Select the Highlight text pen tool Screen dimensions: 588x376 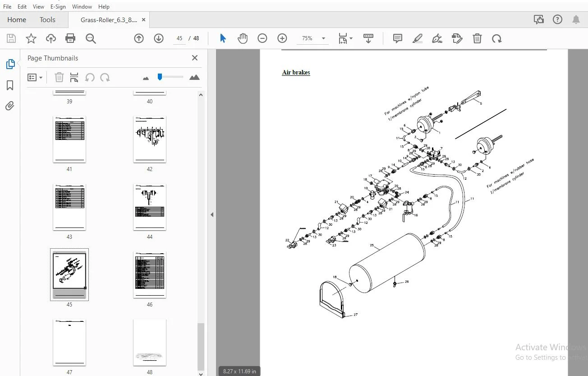[418, 39]
